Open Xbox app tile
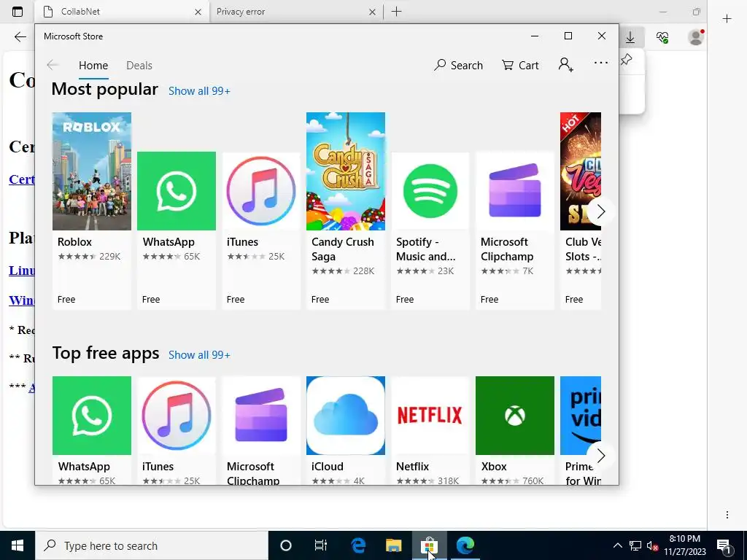 coord(515,430)
